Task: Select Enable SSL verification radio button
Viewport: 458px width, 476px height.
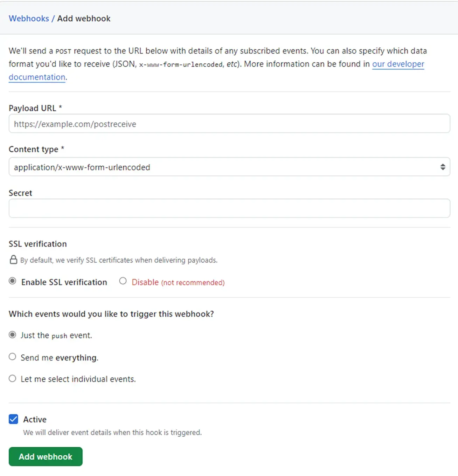Action: coord(13,281)
